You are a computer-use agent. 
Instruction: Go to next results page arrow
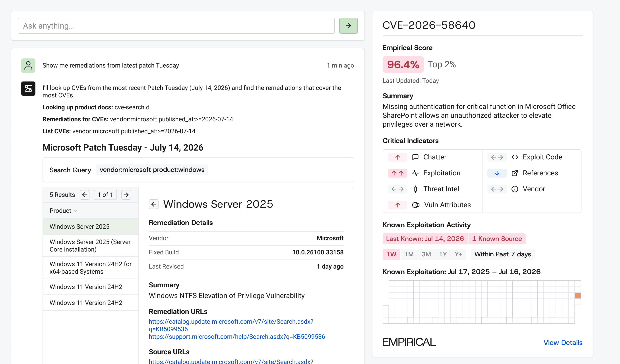(126, 195)
